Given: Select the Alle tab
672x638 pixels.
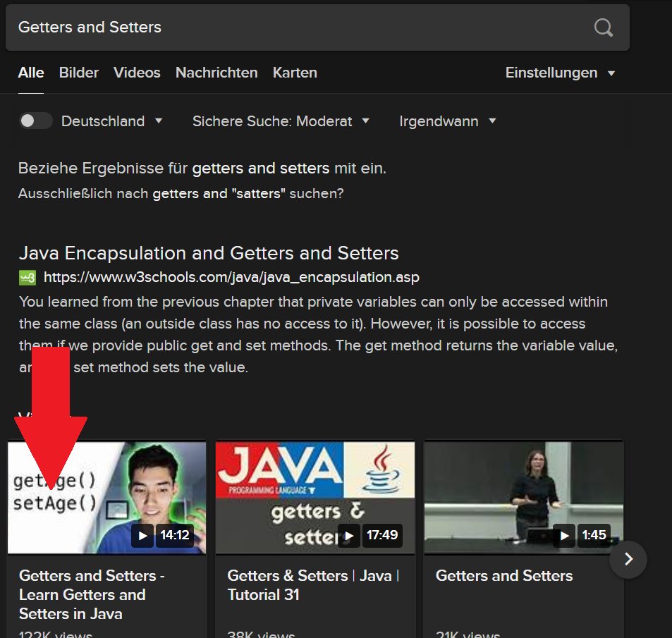Looking at the screenshot, I should click(x=31, y=73).
